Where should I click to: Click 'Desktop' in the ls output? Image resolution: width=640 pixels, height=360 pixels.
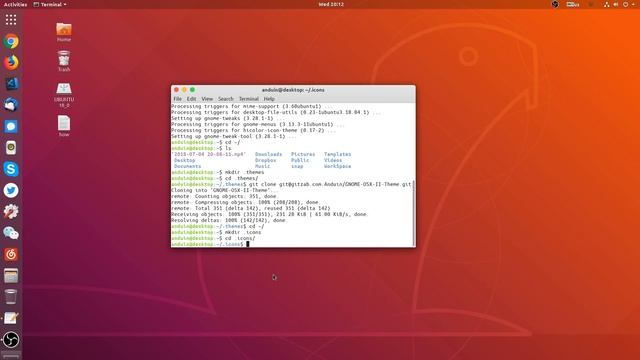point(184,160)
